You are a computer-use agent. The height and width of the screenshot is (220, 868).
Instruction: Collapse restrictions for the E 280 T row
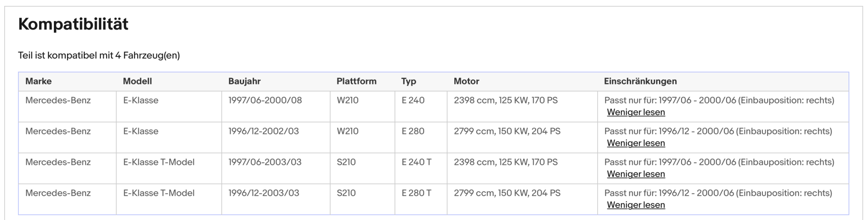(636, 205)
